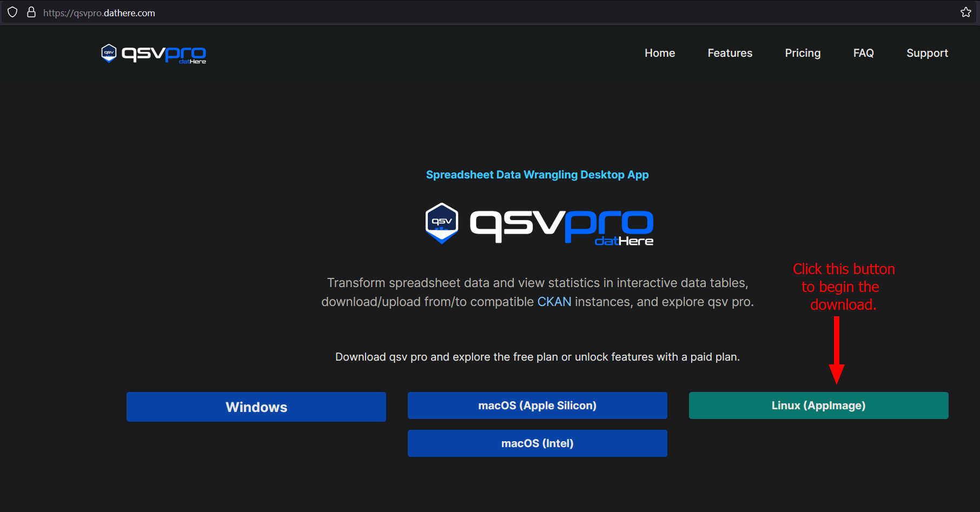The image size is (980, 512).
Task: Open the FAQ nav item
Action: 864,53
